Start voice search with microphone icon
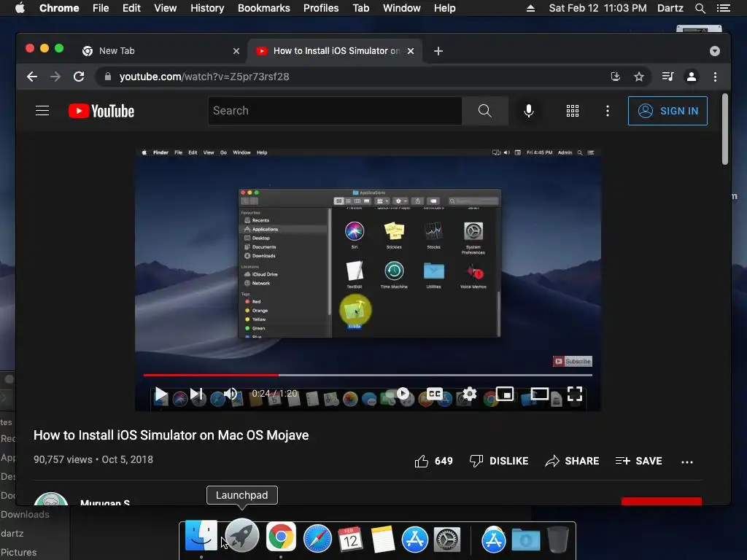Screen dimensions: 747x560 coord(528,111)
